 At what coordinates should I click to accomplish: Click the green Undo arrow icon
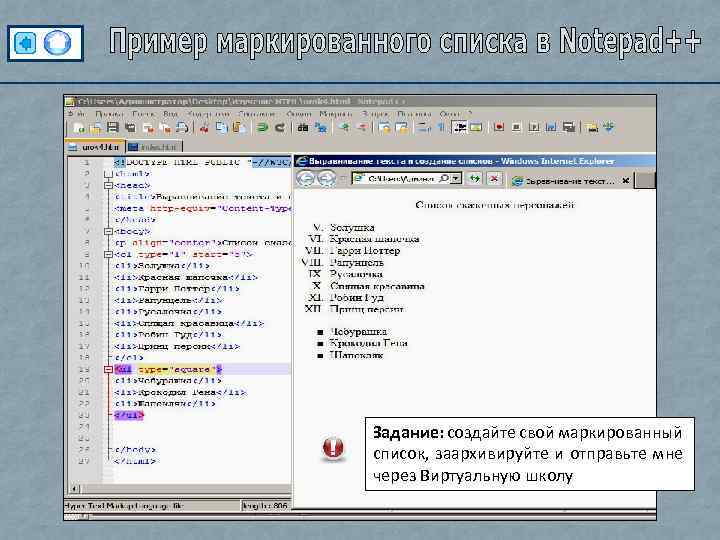pyautogui.click(x=263, y=128)
